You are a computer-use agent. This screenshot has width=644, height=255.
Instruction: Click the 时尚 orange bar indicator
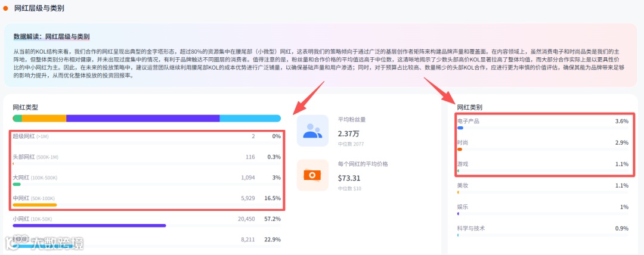[x=460, y=150]
